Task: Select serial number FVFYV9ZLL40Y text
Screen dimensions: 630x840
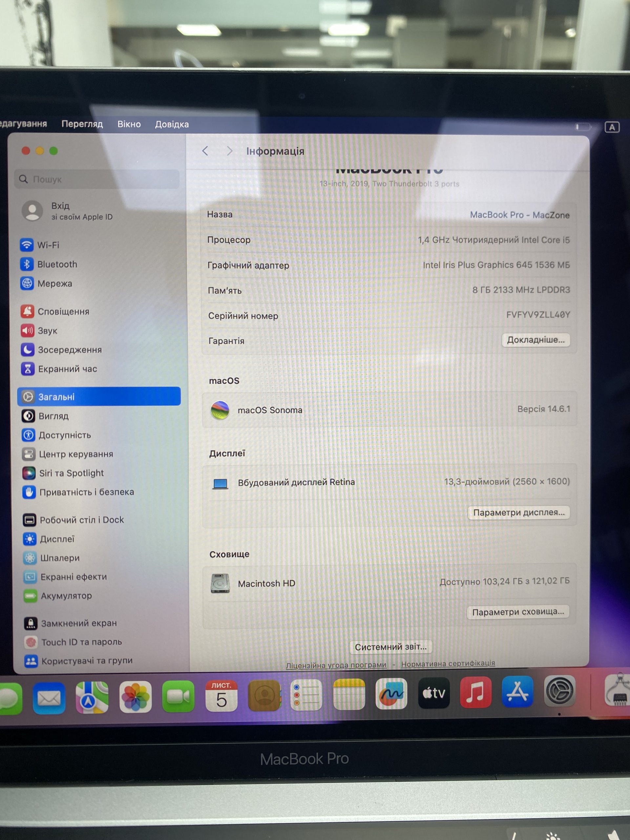Action: point(538,314)
